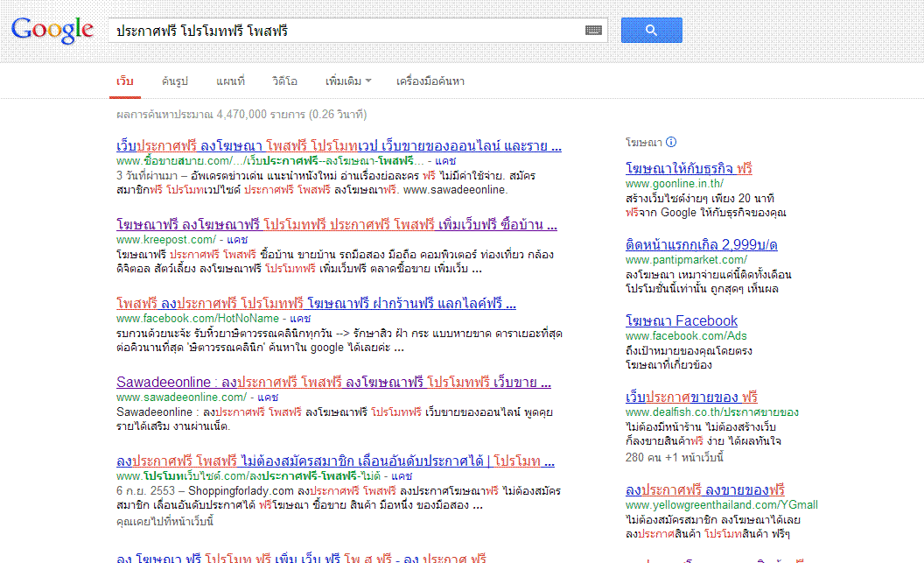Click the 280 คน +1 หน้าเว็บนี้ text

[x=674, y=457]
